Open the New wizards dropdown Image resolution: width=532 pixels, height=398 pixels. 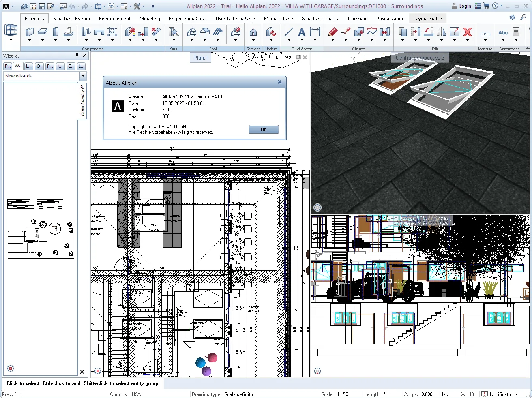(83, 76)
